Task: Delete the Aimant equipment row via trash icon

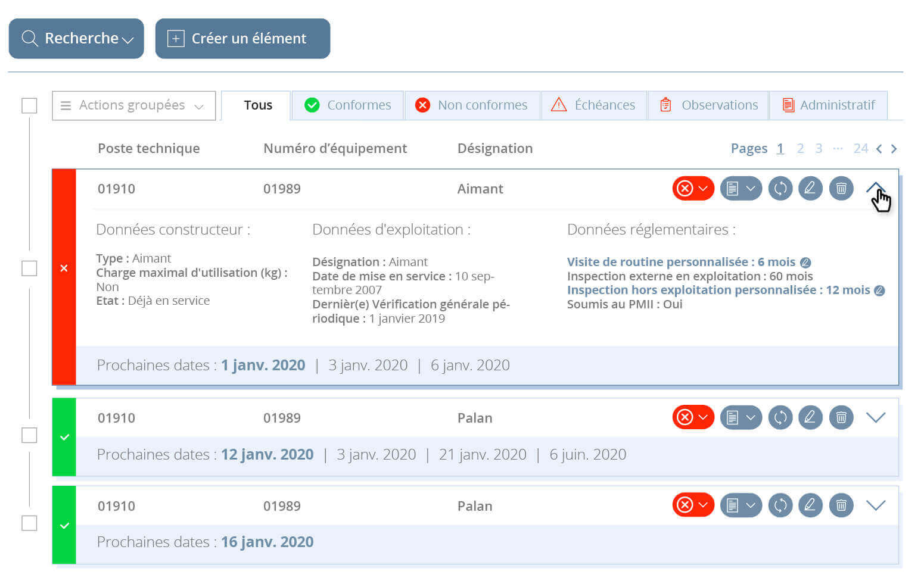Action: point(841,189)
